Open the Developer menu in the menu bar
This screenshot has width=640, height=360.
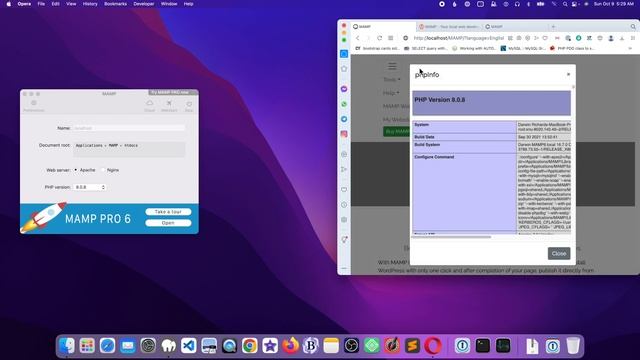coord(144,4)
